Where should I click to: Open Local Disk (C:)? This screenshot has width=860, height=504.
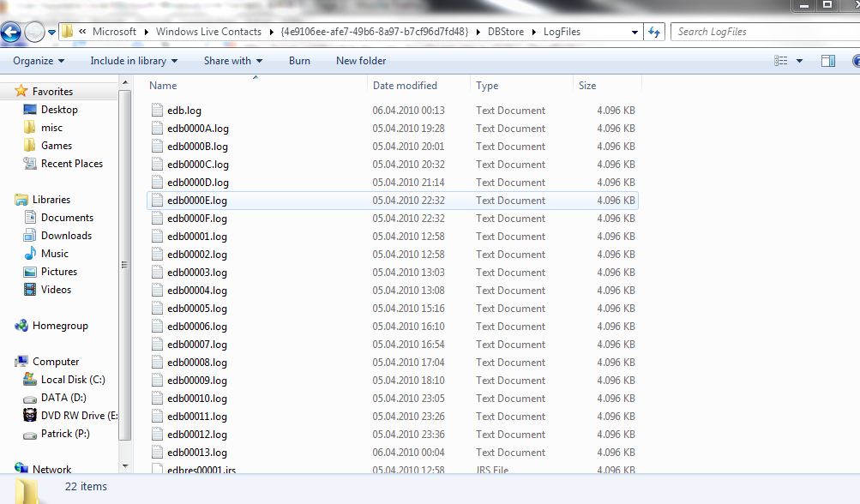73,380
